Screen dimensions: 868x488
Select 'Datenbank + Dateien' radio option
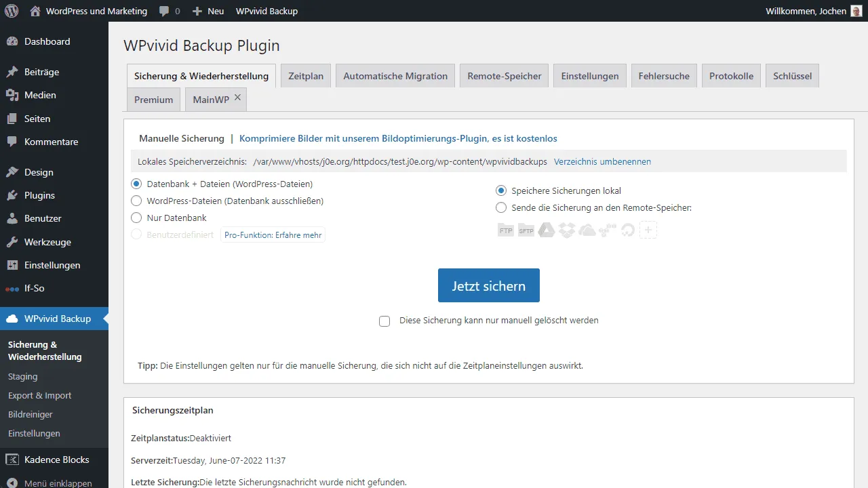(x=136, y=184)
